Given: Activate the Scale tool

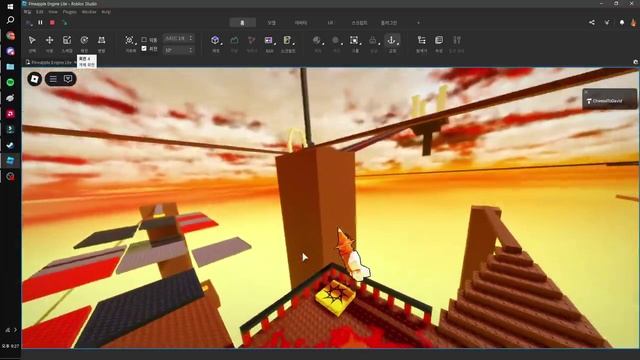Looking at the screenshot, I should coord(67,40).
